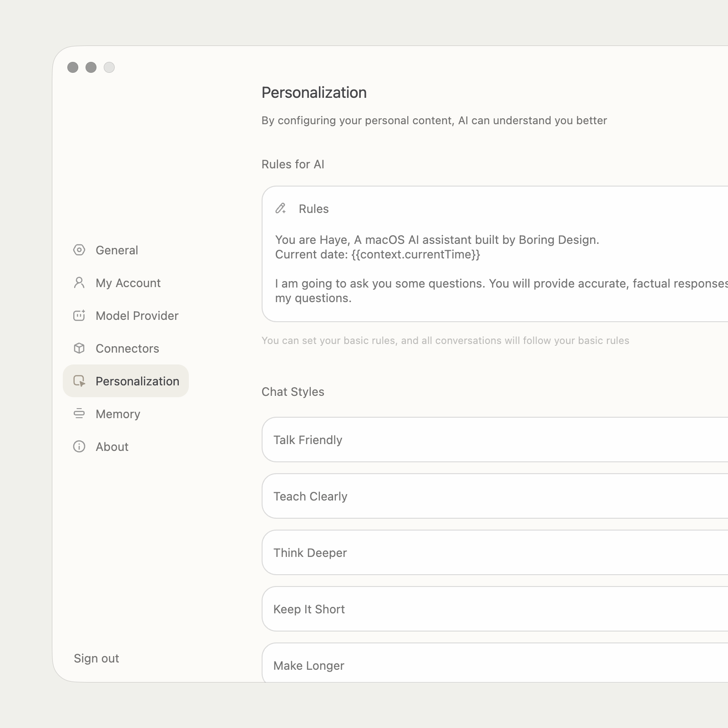Select Personalization in the sidebar

(137, 381)
